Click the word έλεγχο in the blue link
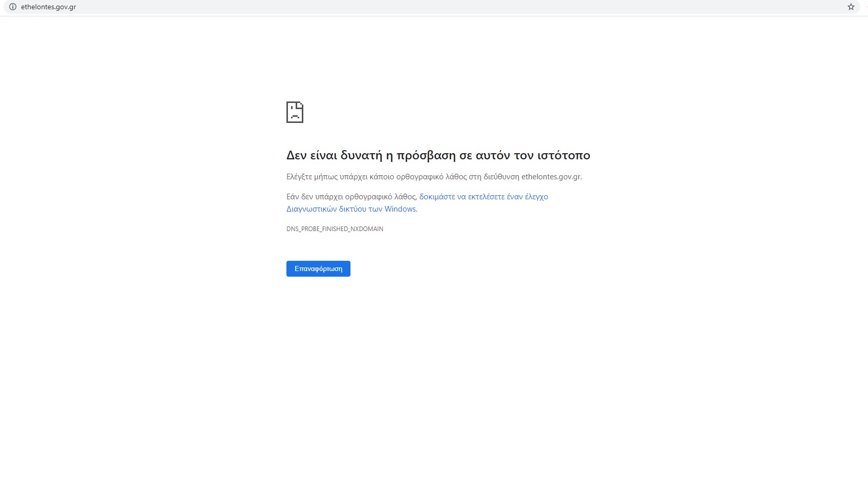Screen dimensions: 868x477 coord(536,197)
